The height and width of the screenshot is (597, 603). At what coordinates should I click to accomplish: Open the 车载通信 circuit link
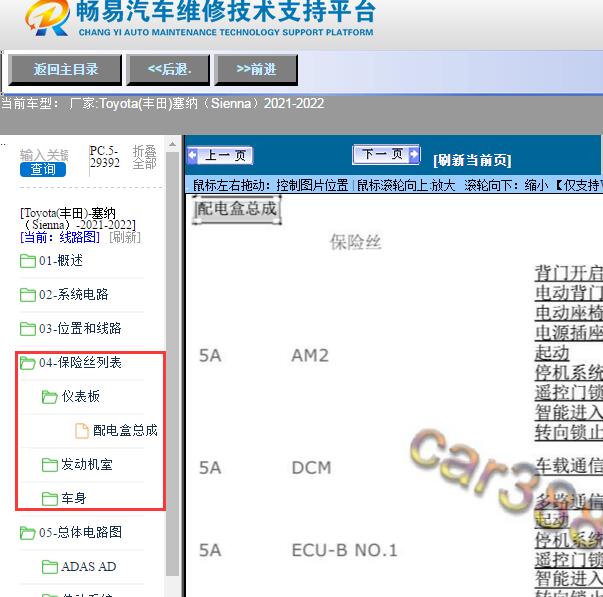[x=569, y=465]
